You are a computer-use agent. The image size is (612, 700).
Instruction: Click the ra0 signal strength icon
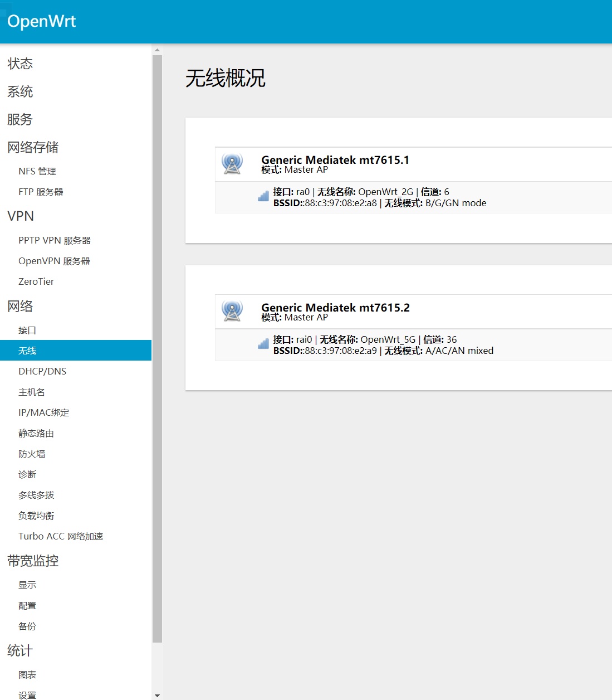click(263, 196)
